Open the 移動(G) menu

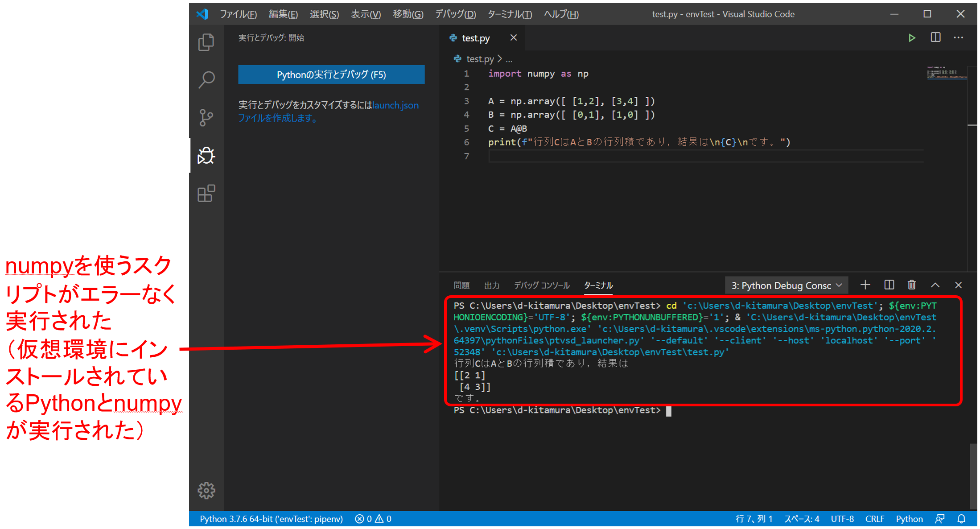[408, 14]
